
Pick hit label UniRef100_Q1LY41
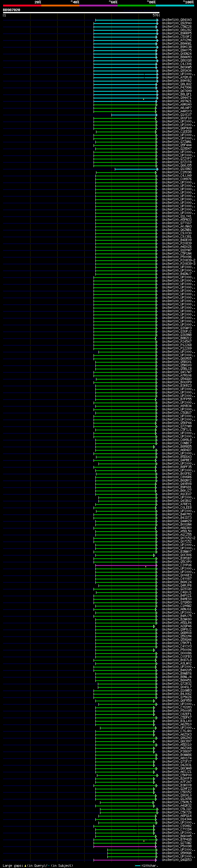pyautogui.click(x=177, y=216)
